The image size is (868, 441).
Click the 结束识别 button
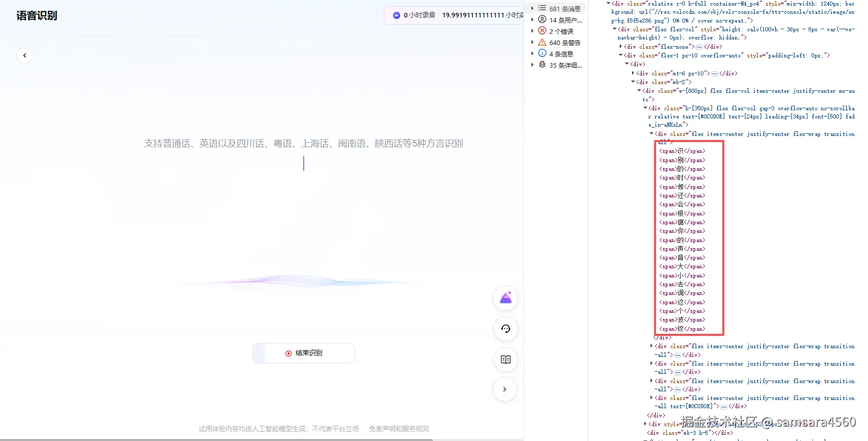click(304, 353)
